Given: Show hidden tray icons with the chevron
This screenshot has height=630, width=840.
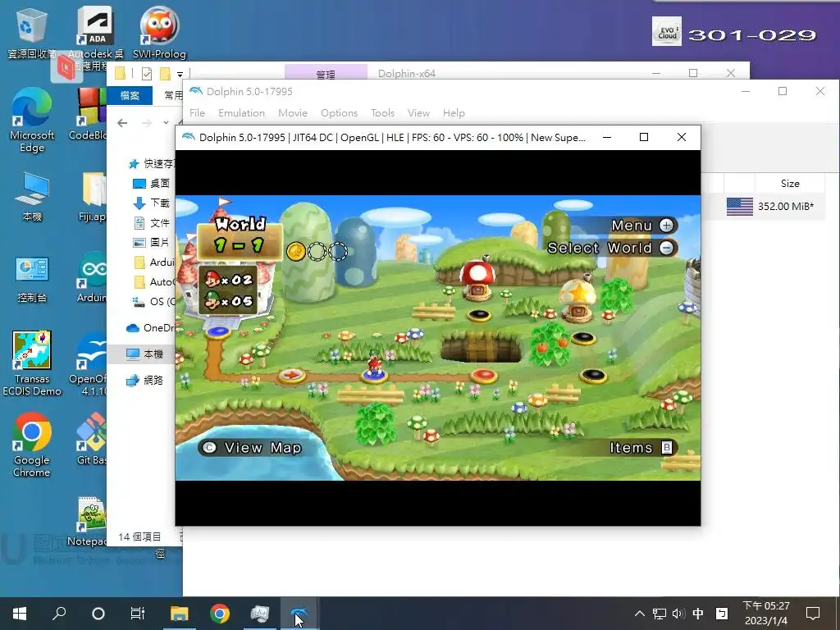Looking at the screenshot, I should pyautogui.click(x=640, y=614).
